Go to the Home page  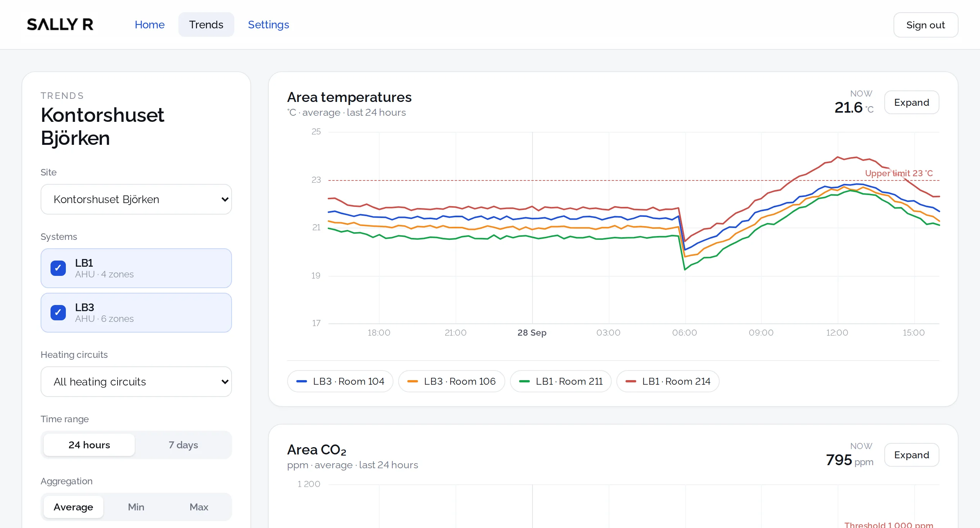150,25
